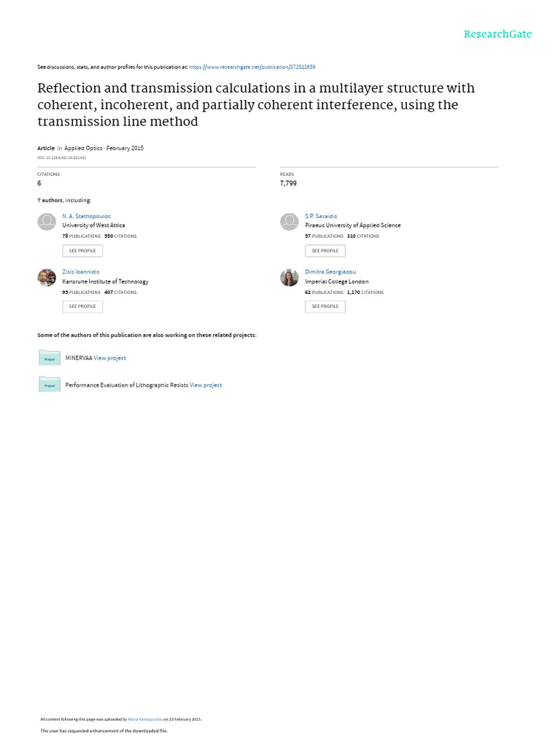The image size is (560, 747).
Task: Click Zisis Ioannidis profile photo
Action: [x=47, y=278]
